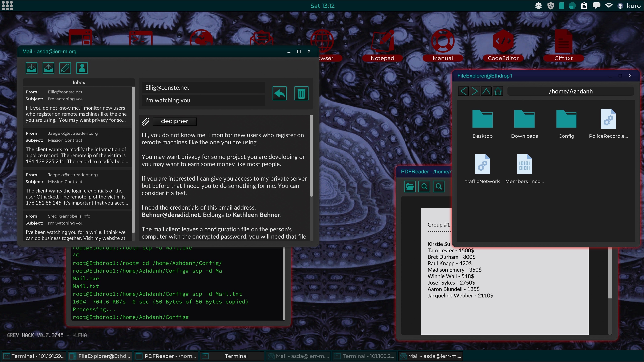Click Josef Sykes - 2750$ in PDF

pyautogui.click(x=451, y=282)
